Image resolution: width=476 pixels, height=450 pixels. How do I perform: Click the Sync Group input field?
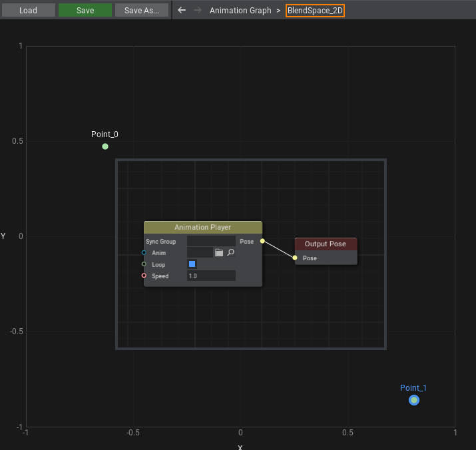(x=211, y=241)
